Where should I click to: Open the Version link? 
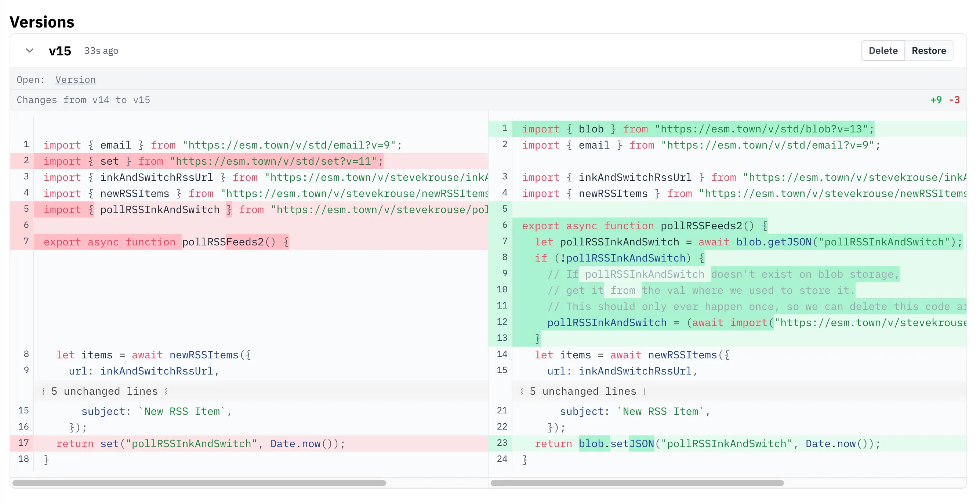point(75,80)
